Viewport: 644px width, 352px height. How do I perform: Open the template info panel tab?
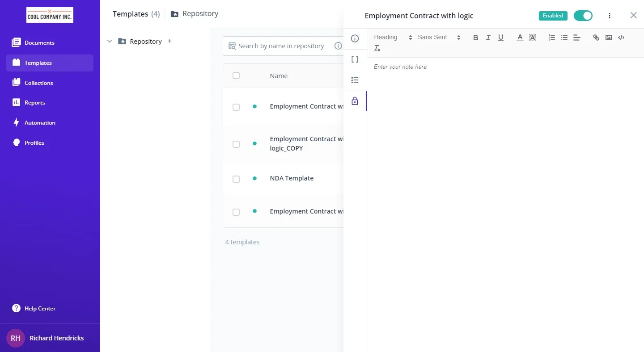(355, 39)
